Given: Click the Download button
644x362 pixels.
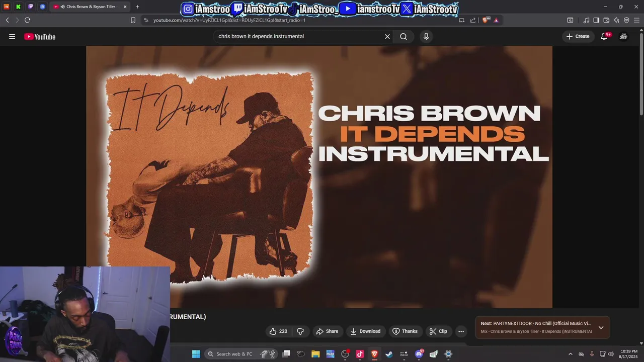Looking at the screenshot, I should tap(366, 331).
